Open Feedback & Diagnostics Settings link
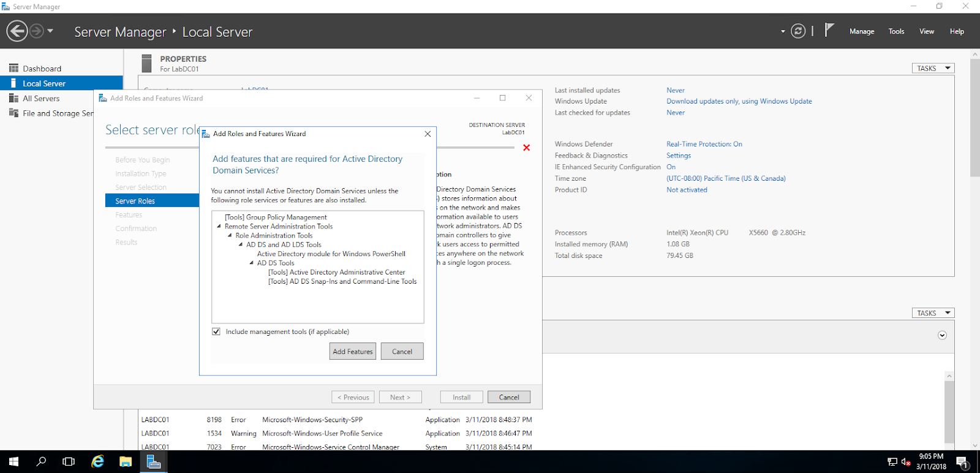This screenshot has width=980, height=473. point(679,156)
